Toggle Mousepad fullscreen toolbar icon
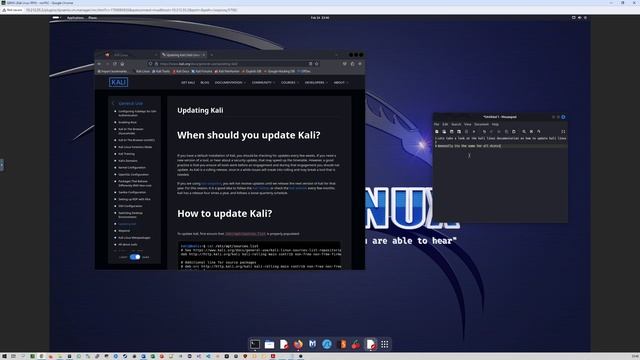Screen dimensions: 640x360 (x=563, y=131)
